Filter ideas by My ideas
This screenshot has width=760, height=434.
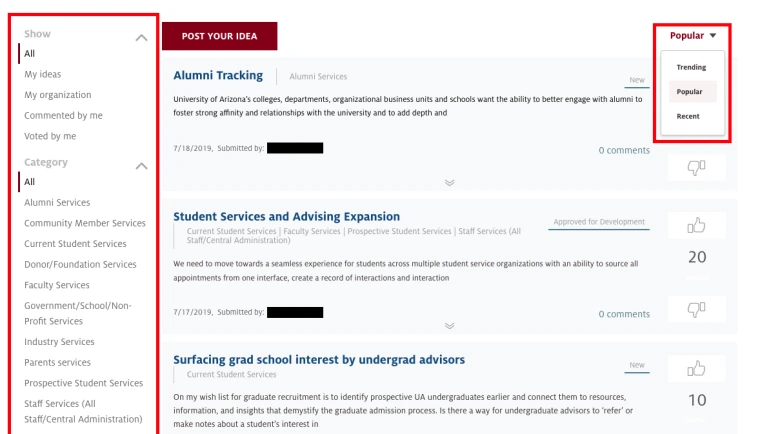coord(43,74)
